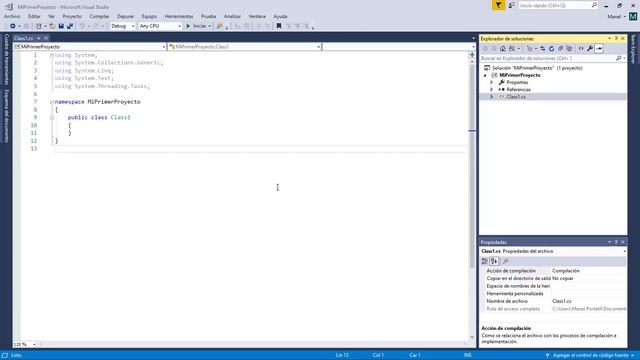
Task: Click Quick Launch magnifier icon
Action: coord(594,5)
